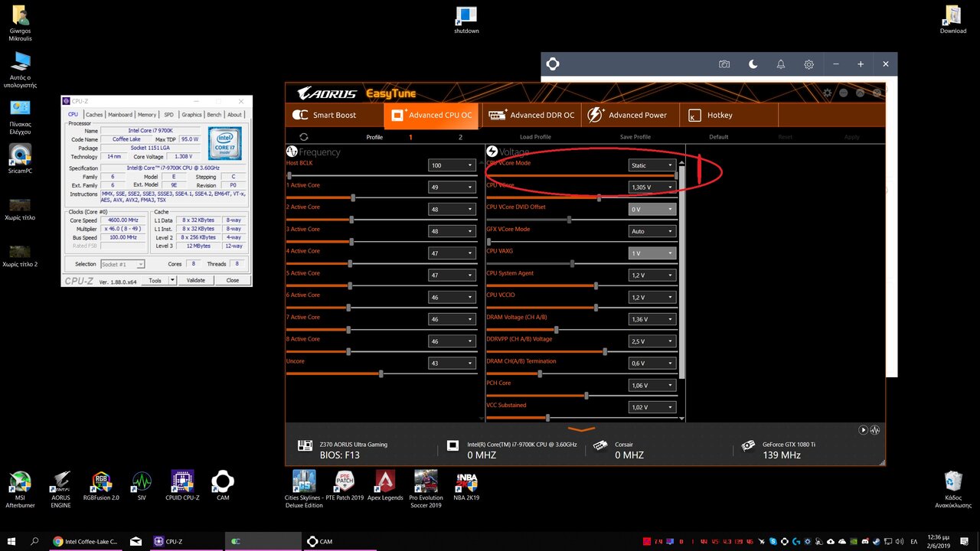This screenshot has width=980, height=551.
Task: Open the shutdown desktop shortcut
Action: pyautogui.click(x=466, y=20)
